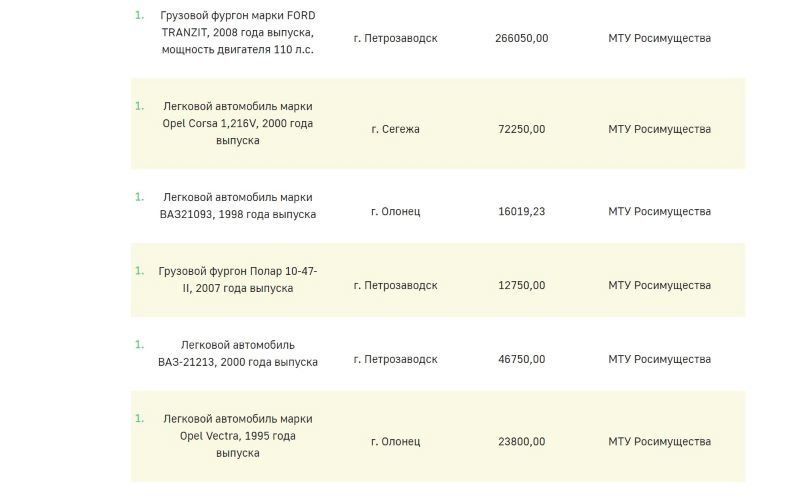Select the Opel Vectra 1995 description

click(237, 435)
